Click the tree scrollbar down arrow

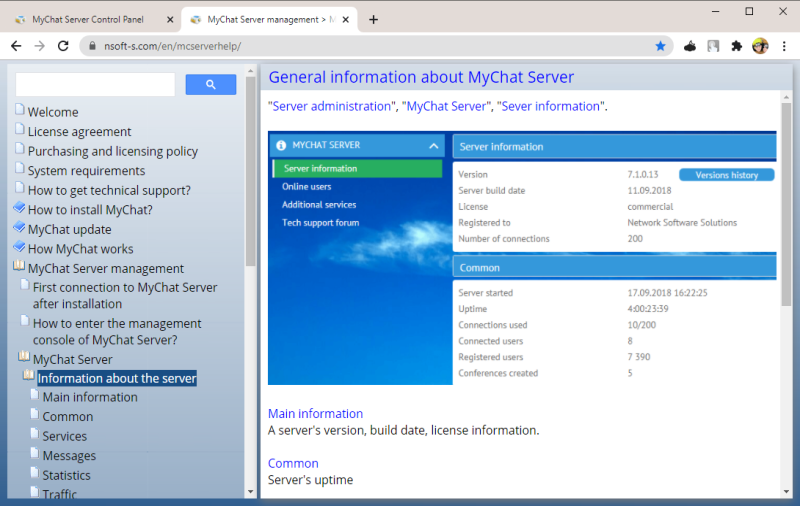[x=251, y=492]
